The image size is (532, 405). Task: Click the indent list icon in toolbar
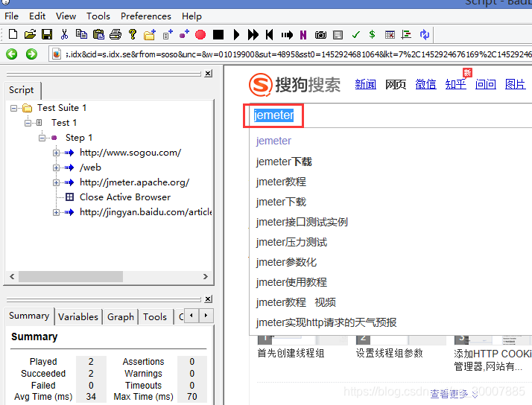point(406,34)
